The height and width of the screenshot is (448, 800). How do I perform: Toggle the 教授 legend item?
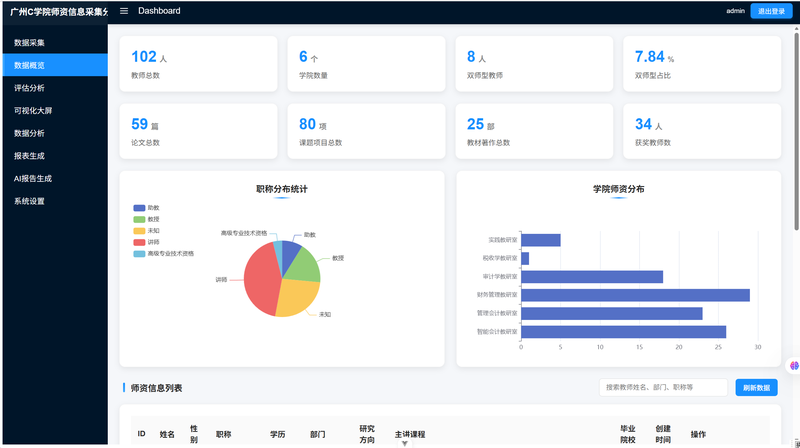point(146,219)
